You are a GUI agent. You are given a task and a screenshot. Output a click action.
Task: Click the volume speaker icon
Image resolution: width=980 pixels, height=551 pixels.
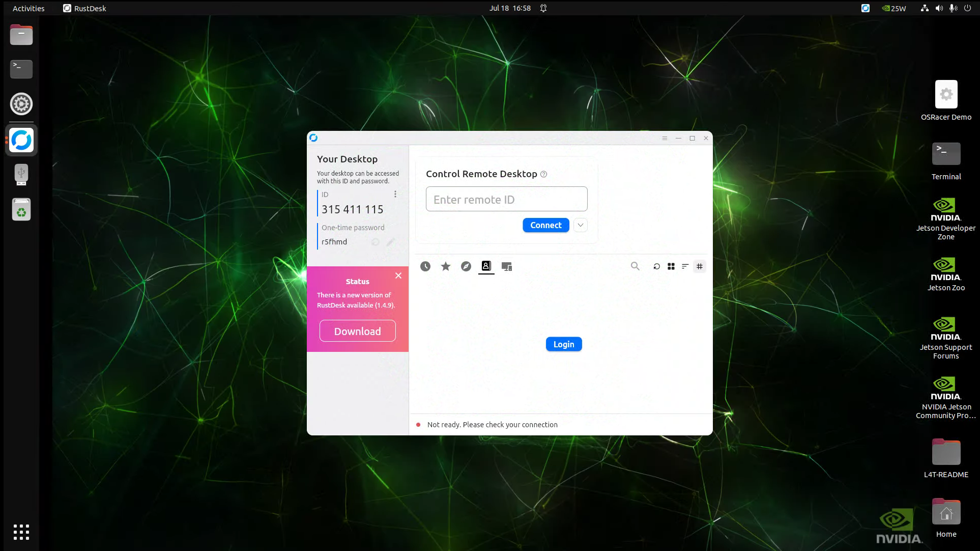939,8
